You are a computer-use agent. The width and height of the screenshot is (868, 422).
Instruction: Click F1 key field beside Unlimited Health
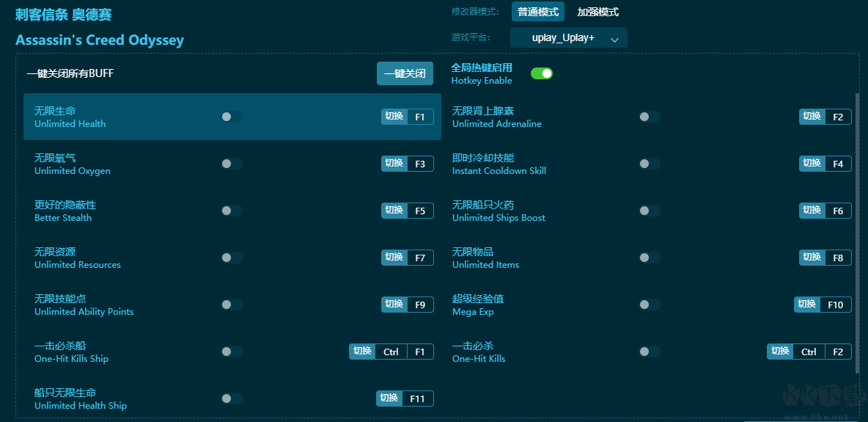pyautogui.click(x=420, y=117)
